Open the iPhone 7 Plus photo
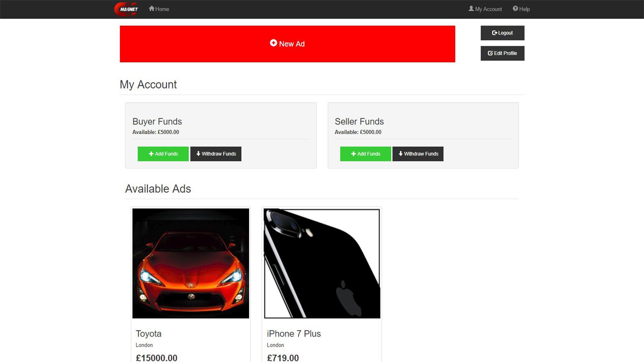 click(322, 263)
